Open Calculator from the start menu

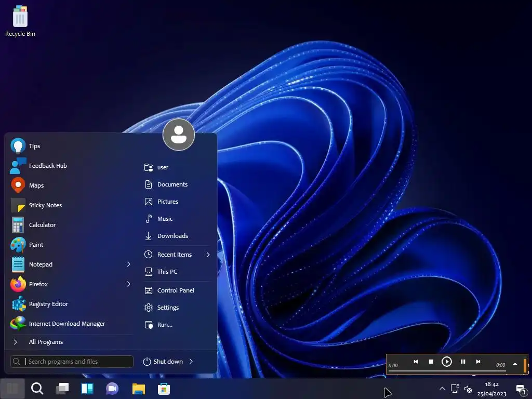pyautogui.click(x=70, y=224)
